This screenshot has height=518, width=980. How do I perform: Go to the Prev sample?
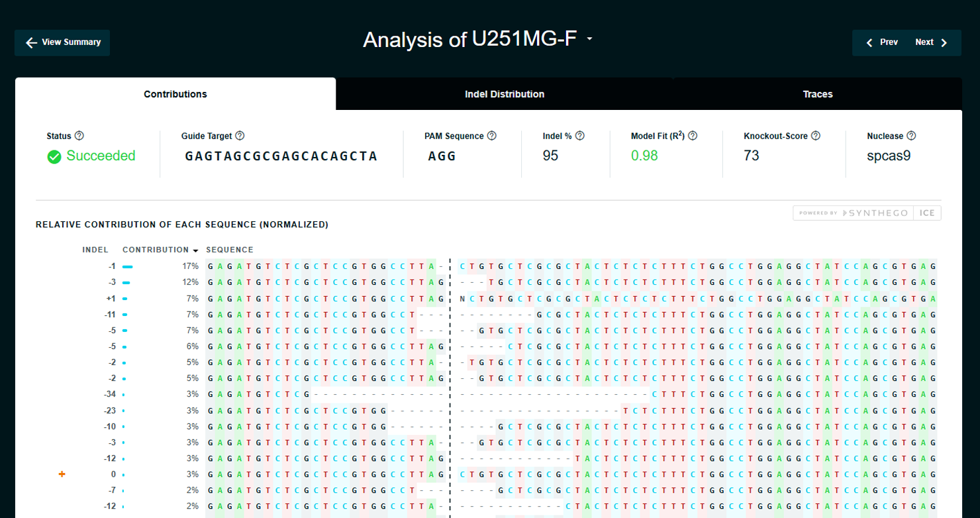pyautogui.click(x=882, y=42)
